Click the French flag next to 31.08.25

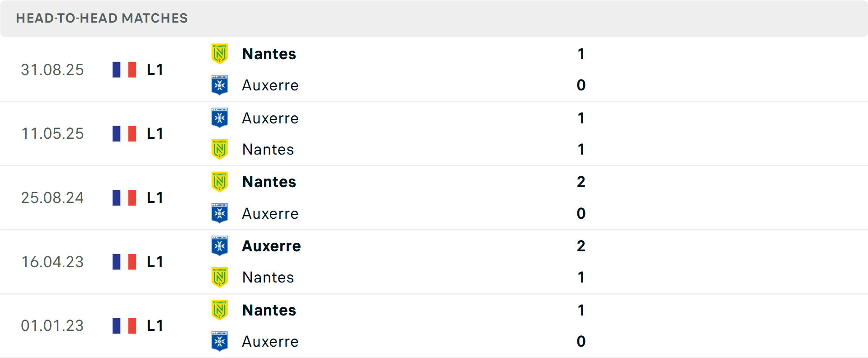[124, 70]
